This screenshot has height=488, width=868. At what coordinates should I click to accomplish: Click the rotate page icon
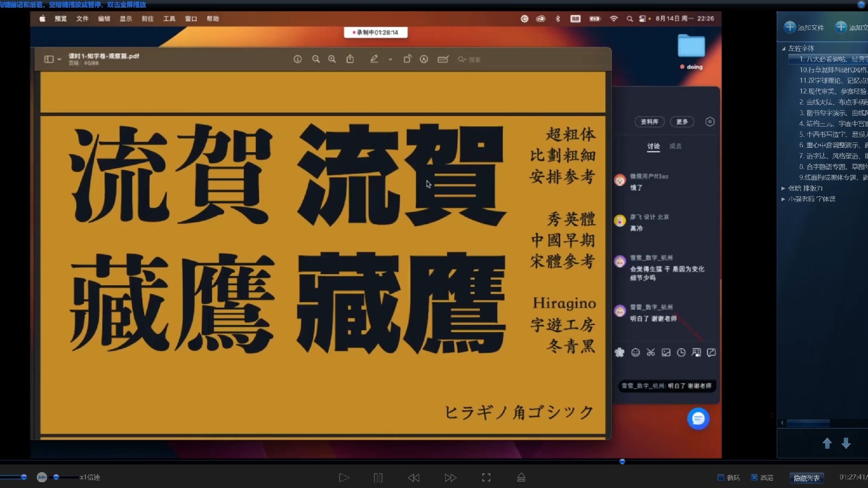(x=407, y=59)
